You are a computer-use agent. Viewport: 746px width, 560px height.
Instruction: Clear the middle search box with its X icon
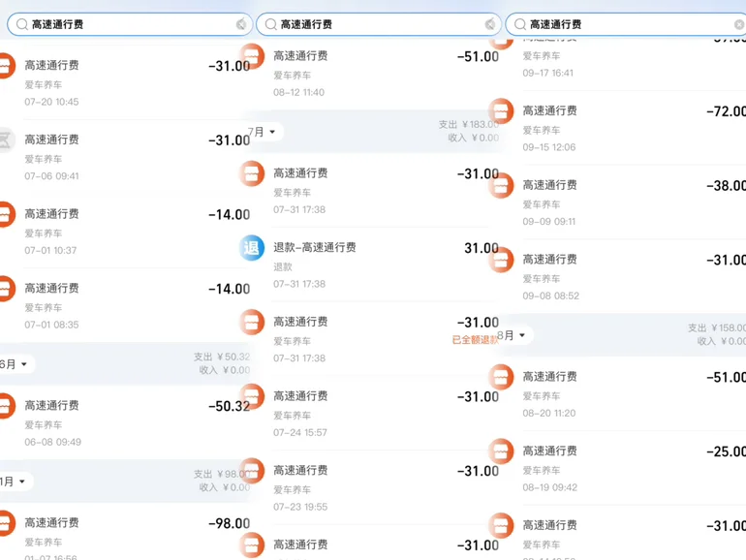click(490, 24)
